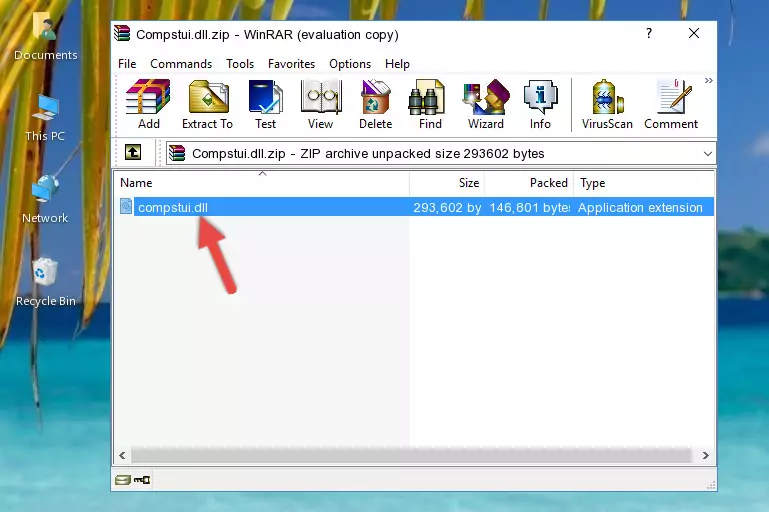The image size is (769, 512).
Task: Start VirusScan on the archive
Action: tap(607, 104)
